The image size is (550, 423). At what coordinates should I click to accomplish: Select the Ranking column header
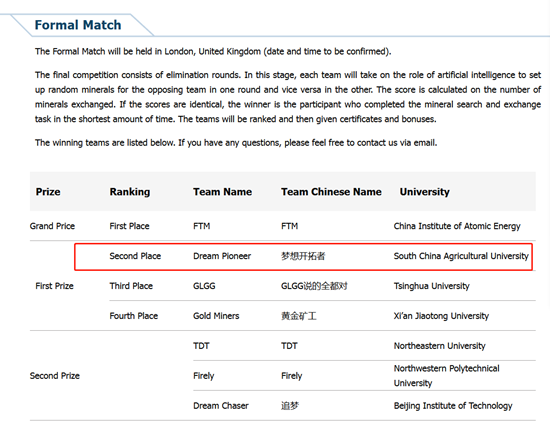(x=130, y=192)
